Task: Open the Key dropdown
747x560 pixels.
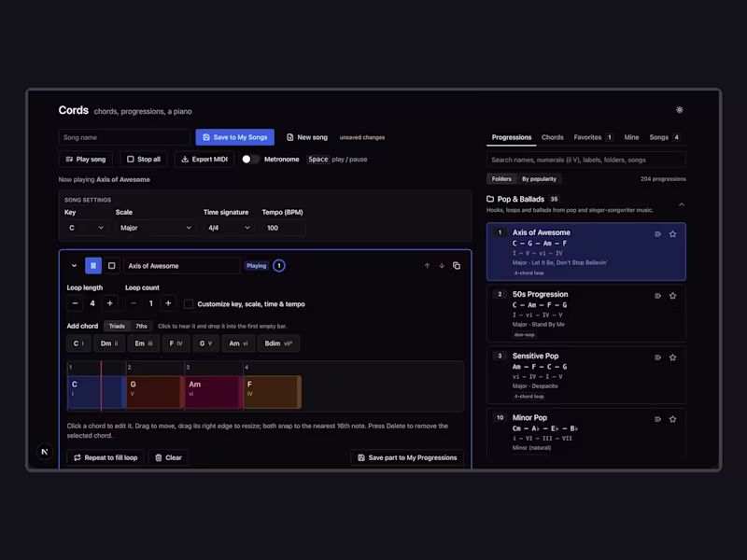Action: tap(86, 228)
